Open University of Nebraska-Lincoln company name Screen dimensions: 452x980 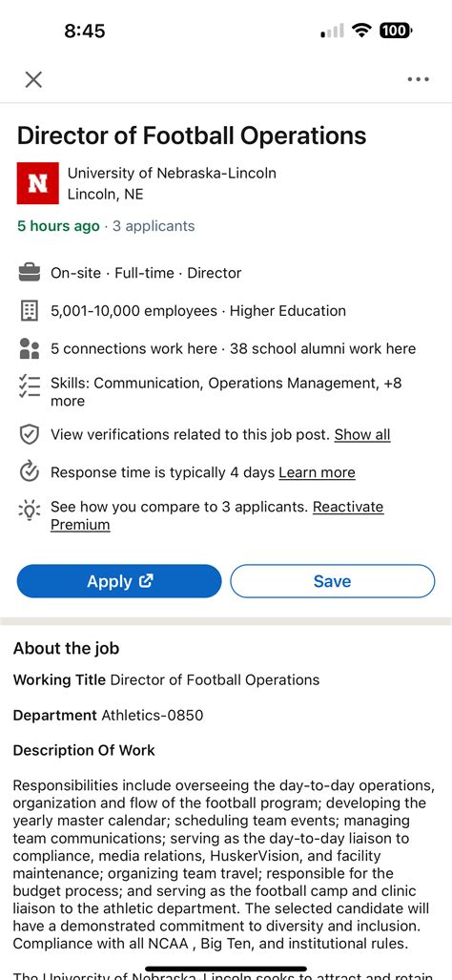(x=172, y=173)
